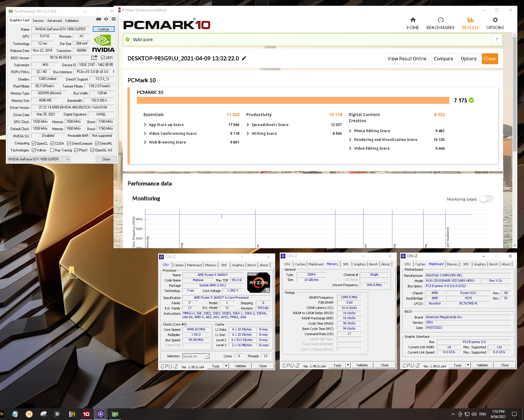Switch to GPU-Z Sensors tab
The width and height of the screenshot is (524, 420).
coord(38,20)
